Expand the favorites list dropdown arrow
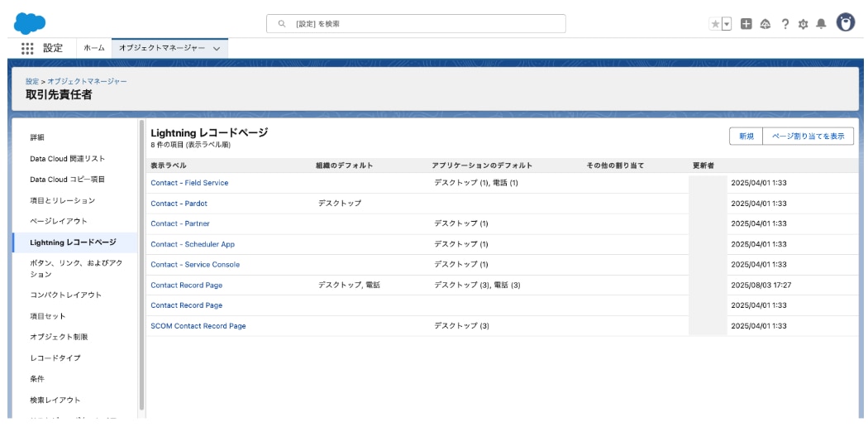Image resolution: width=868 pixels, height=427 pixels. pyautogui.click(x=727, y=24)
